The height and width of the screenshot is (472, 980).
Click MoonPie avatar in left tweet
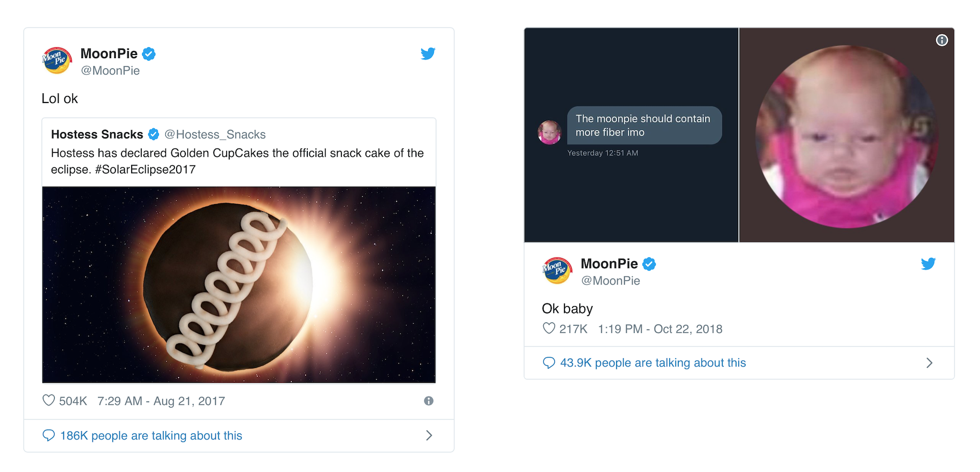(x=57, y=61)
